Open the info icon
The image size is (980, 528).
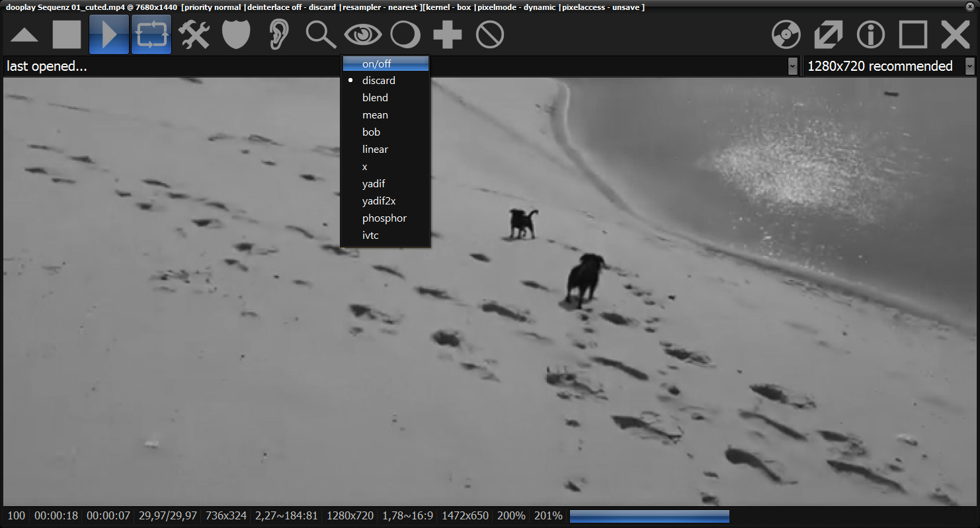click(871, 34)
